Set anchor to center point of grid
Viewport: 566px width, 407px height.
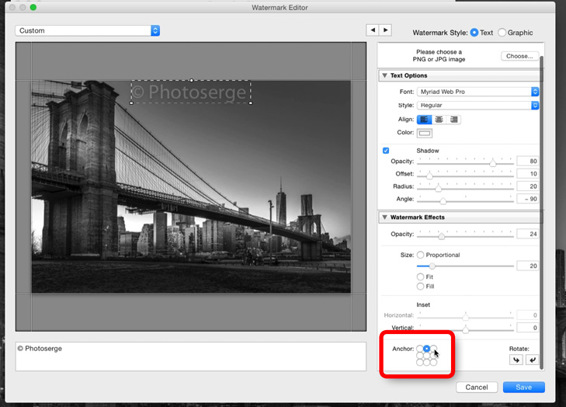point(427,355)
